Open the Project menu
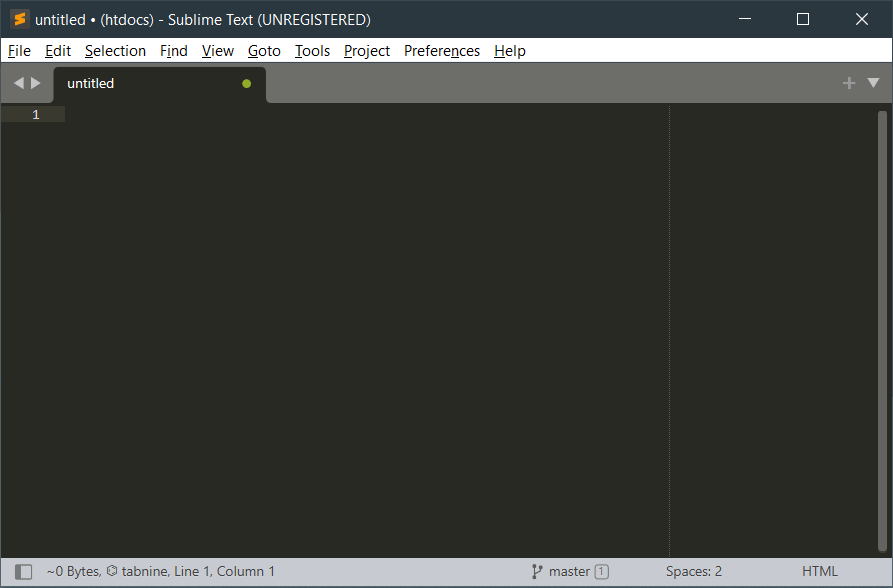Viewport: 893px width, 588px height. click(367, 51)
